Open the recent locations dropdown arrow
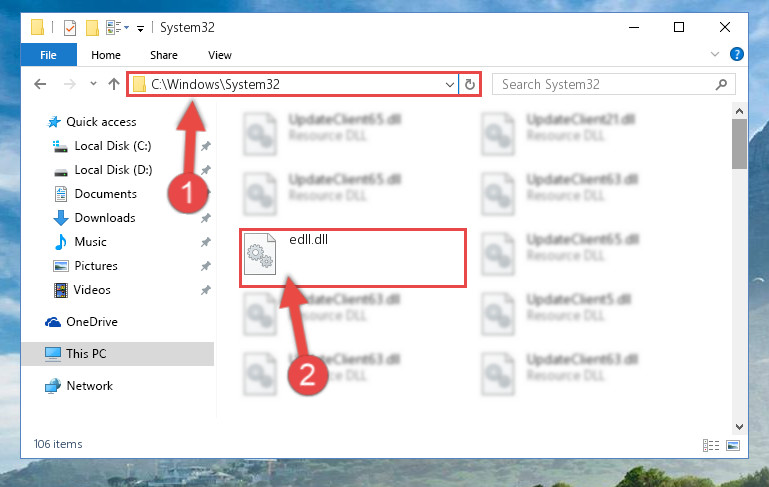 [x=93, y=84]
